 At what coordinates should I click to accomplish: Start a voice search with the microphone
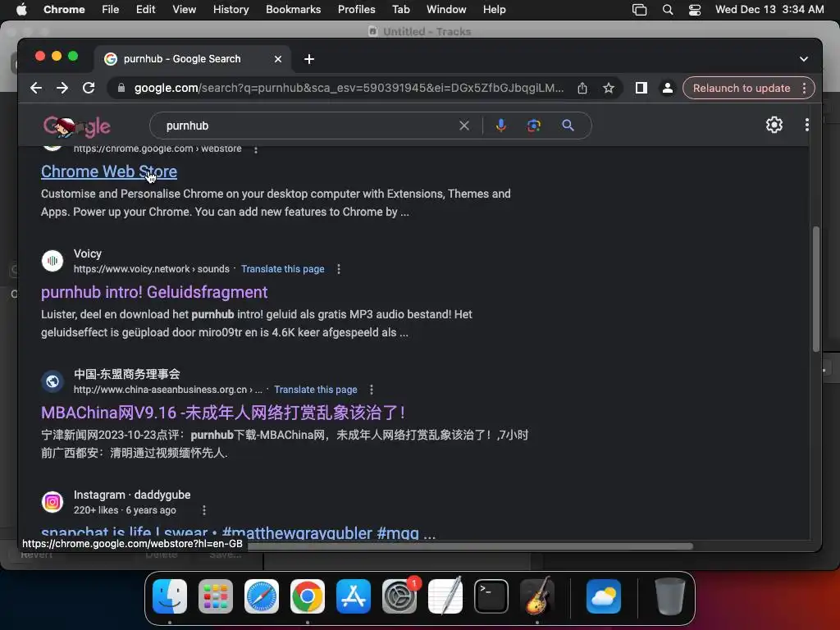[501, 126]
